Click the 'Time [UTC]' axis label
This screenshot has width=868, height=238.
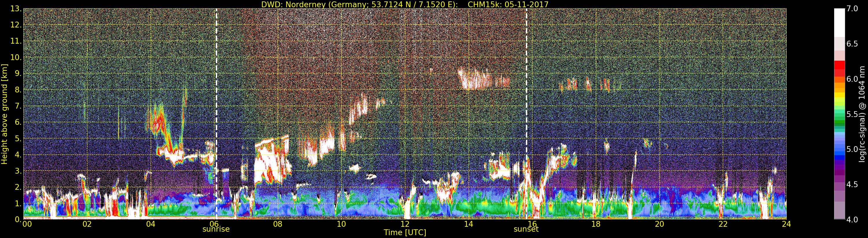405,233
